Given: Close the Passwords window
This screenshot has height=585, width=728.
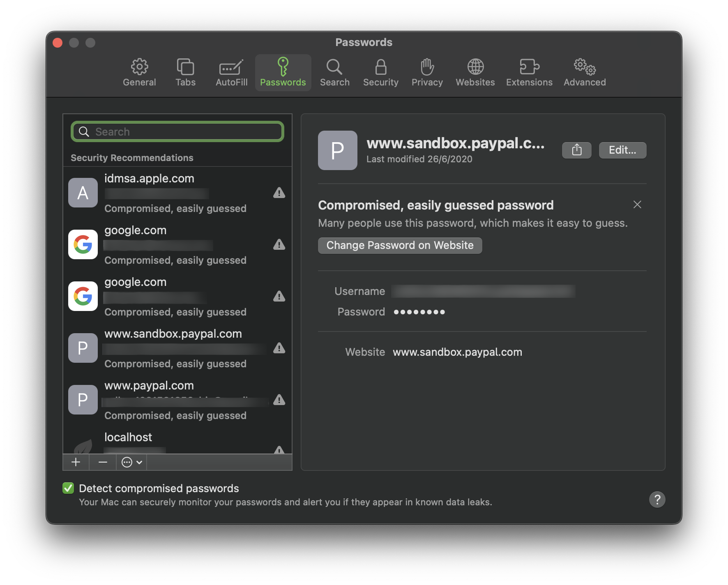Looking at the screenshot, I should pyautogui.click(x=58, y=43).
